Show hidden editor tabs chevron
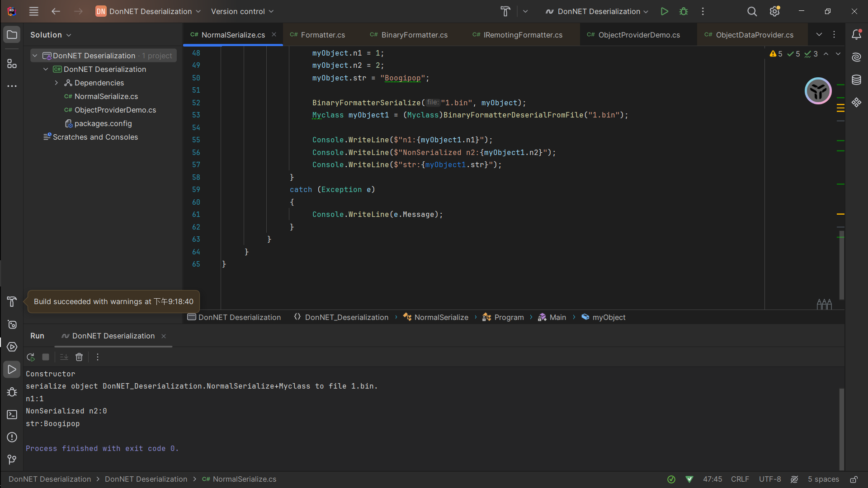The height and width of the screenshot is (488, 868). (x=819, y=34)
